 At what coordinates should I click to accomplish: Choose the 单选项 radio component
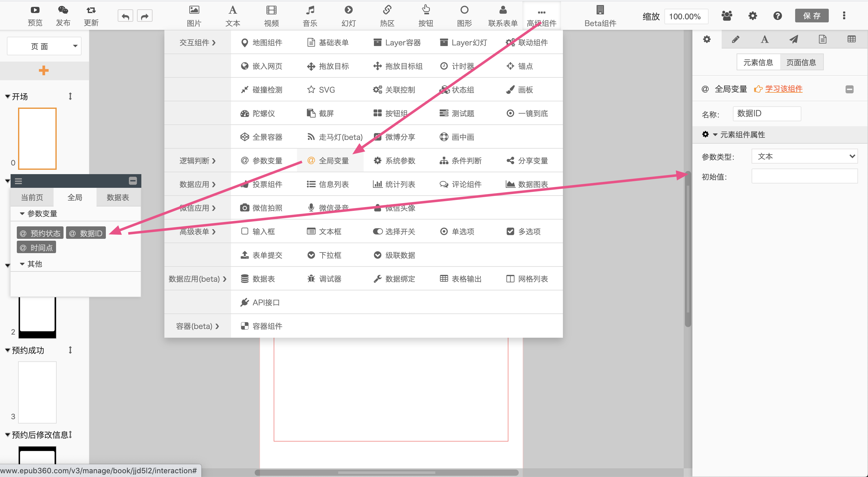[x=457, y=232]
